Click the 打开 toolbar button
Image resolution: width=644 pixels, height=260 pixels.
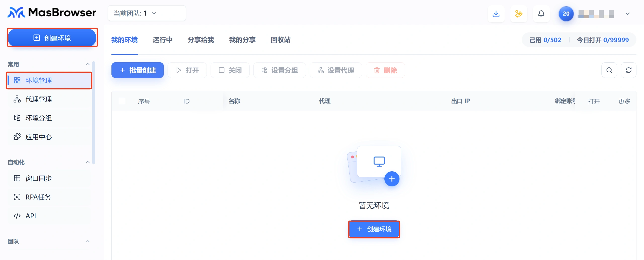pos(187,70)
